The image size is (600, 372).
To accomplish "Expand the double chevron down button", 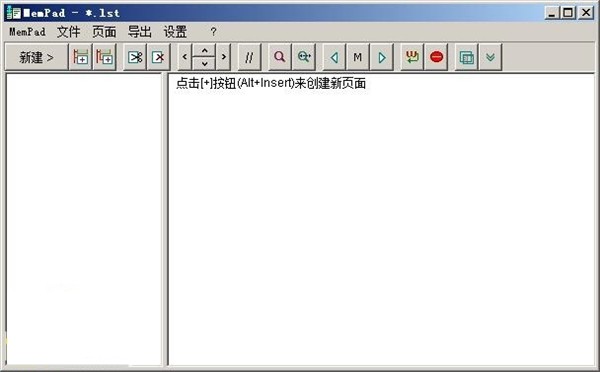I will tap(491, 57).
